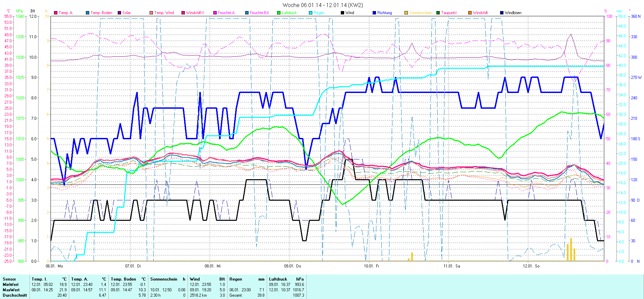Click the Durchschnitt row label
Screen dimensions: 644x299
click(x=15, y=295)
